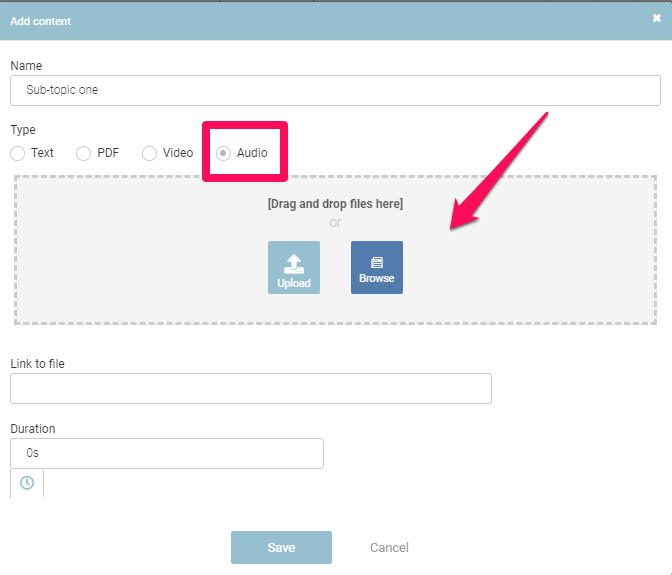Click the Type section label
The width and height of the screenshot is (672, 575).
[23, 130]
